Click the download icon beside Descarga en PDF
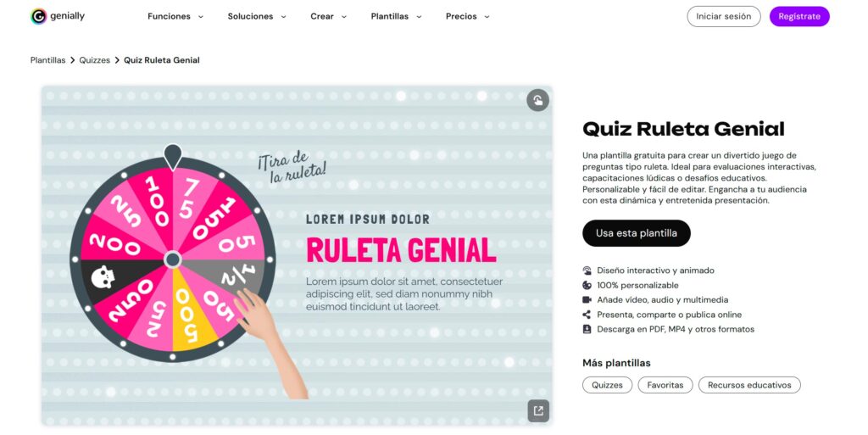 587,329
